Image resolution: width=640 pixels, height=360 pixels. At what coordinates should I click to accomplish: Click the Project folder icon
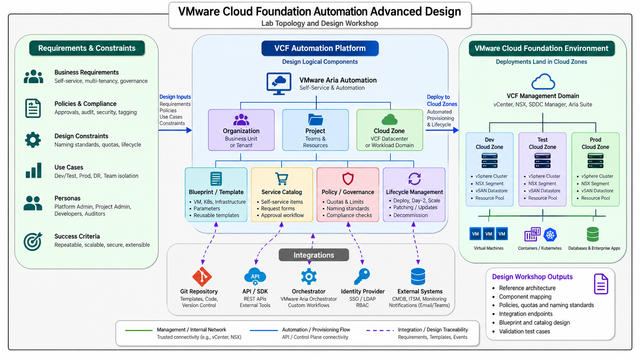coord(316,120)
